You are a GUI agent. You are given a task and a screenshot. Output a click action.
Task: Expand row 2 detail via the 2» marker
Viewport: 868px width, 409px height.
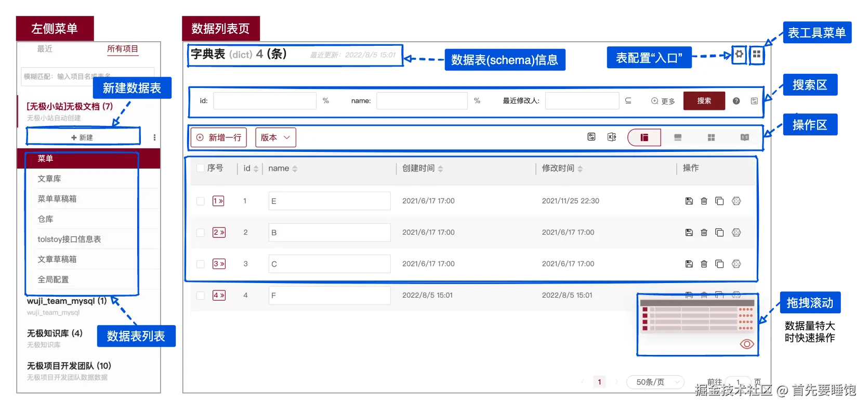click(x=219, y=233)
